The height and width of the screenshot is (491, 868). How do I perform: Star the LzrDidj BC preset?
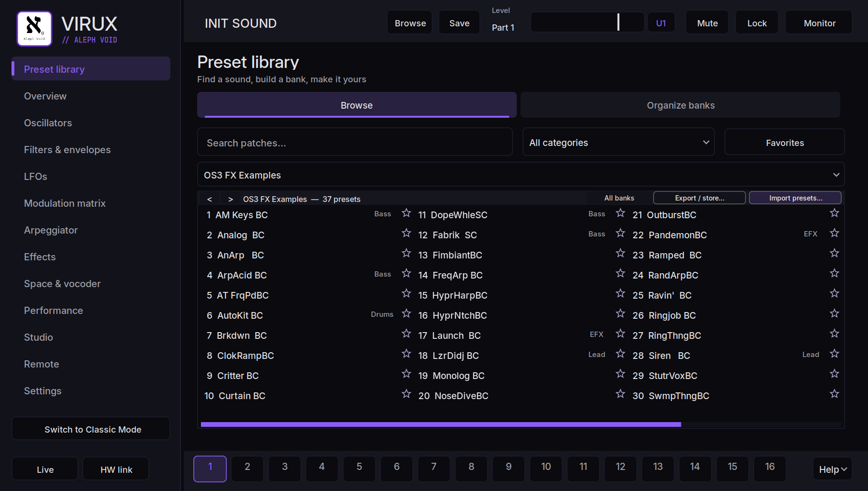pyautogui.click(x=620, y=354)
